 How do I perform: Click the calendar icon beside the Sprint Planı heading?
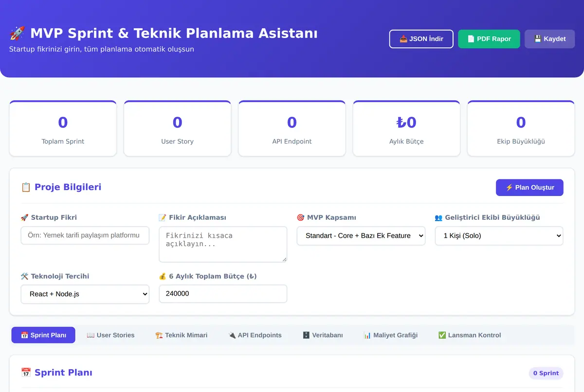pyautogui.click(x=26, y=373)
